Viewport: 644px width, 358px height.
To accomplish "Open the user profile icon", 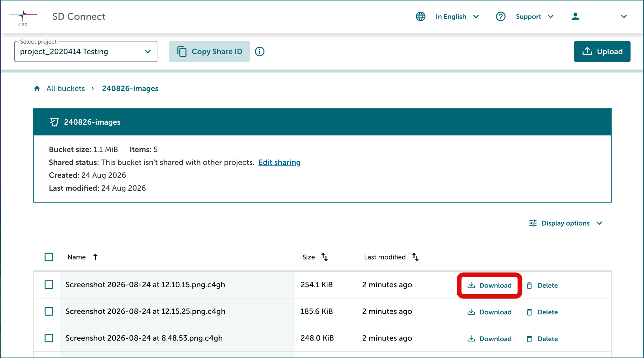I will coord(575,17).
